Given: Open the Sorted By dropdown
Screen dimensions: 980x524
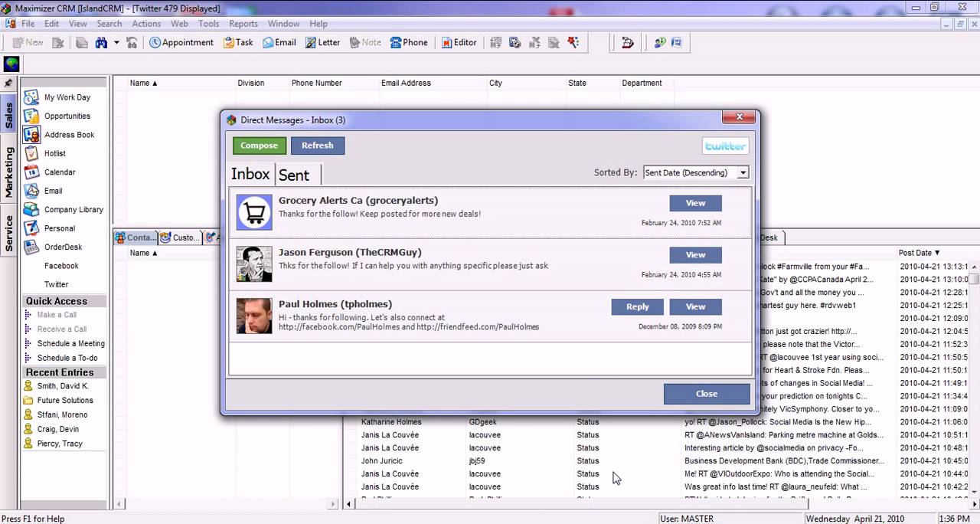Looking at the screenshot, I should point(696,173).
